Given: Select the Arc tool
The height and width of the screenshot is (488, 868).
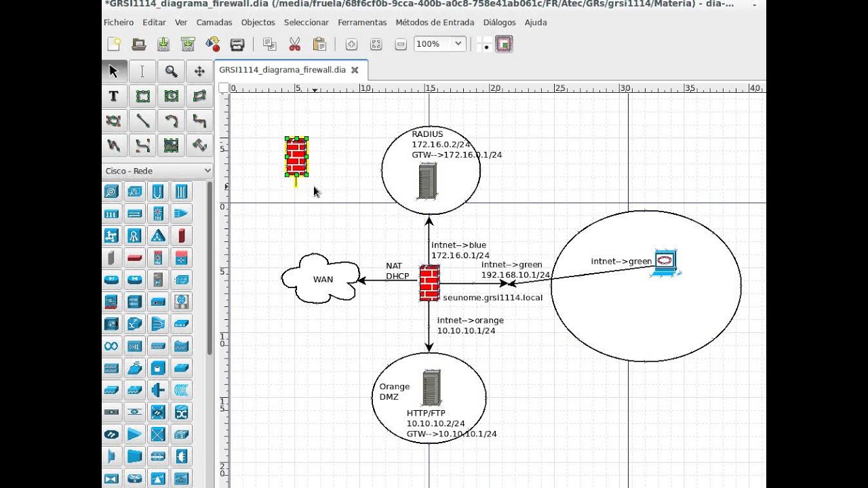Looking at the screenshot, I should click(171, 121).
